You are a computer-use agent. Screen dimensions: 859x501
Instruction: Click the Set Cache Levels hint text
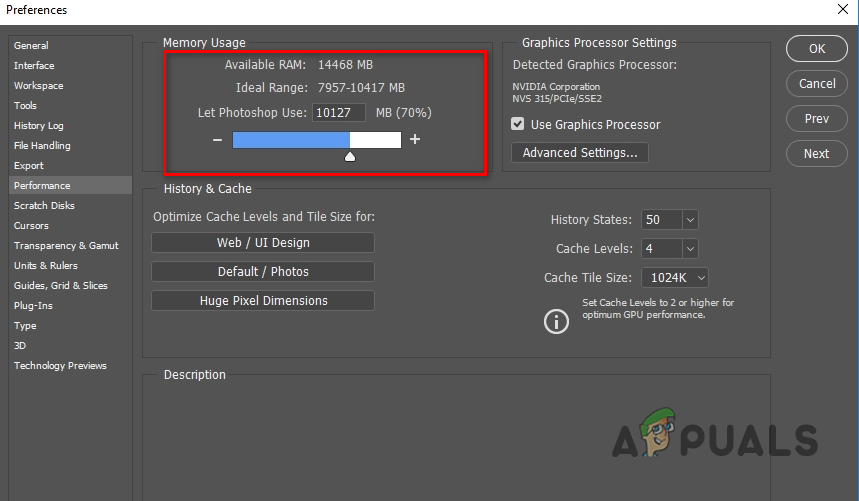(x=658, y=308)
